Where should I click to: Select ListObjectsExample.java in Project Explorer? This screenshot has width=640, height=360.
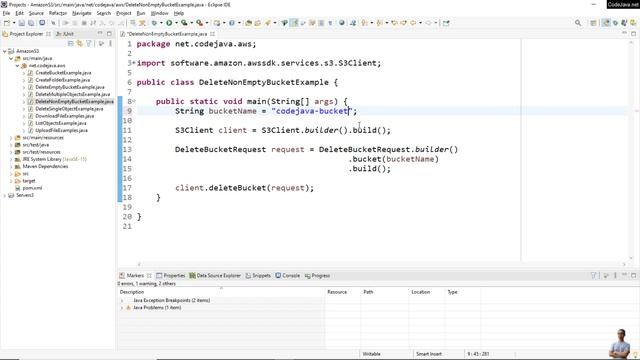pyautogui.click(x=60, y=123)
